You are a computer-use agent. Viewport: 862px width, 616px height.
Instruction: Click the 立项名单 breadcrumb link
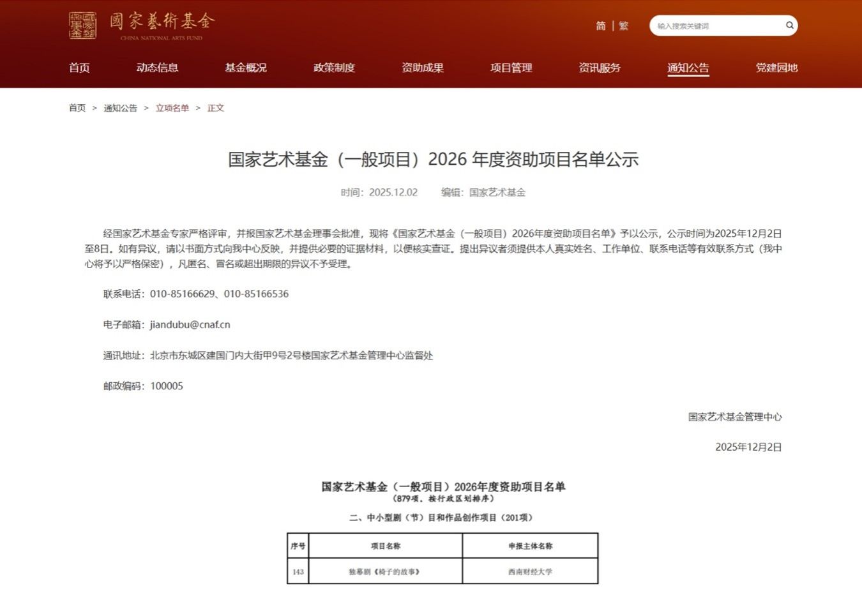click(x=172, y=108)
